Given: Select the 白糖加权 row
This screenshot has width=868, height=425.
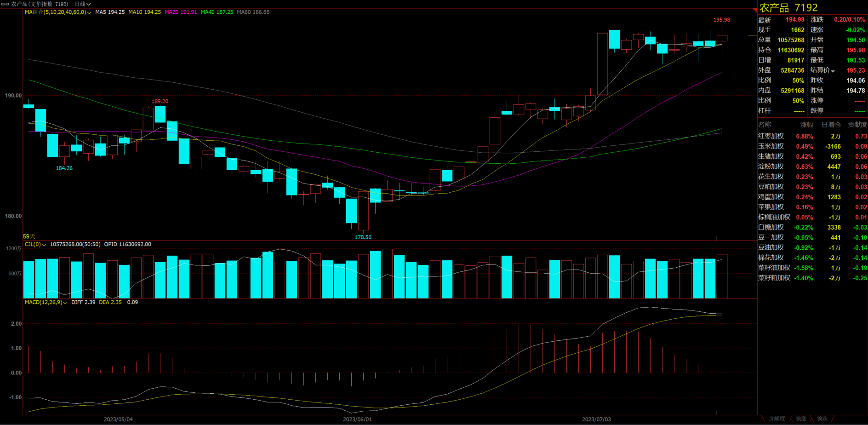Looking at the screenshot, I should click(812, 228).
